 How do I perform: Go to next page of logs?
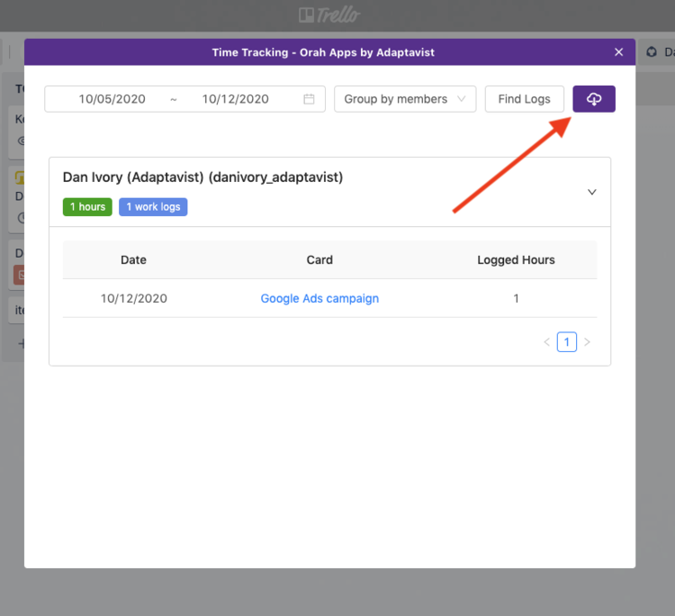click(587, 342)
